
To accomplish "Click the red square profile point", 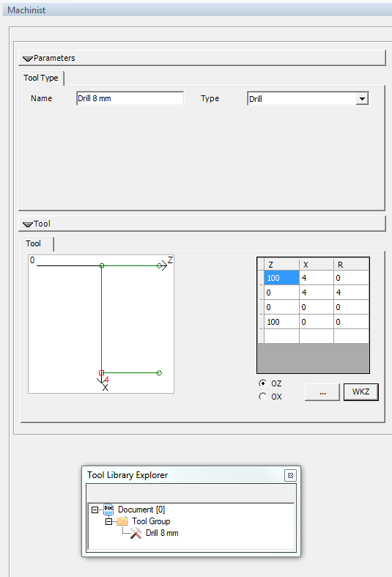I will pyautogui.click(x=102, y=372).
